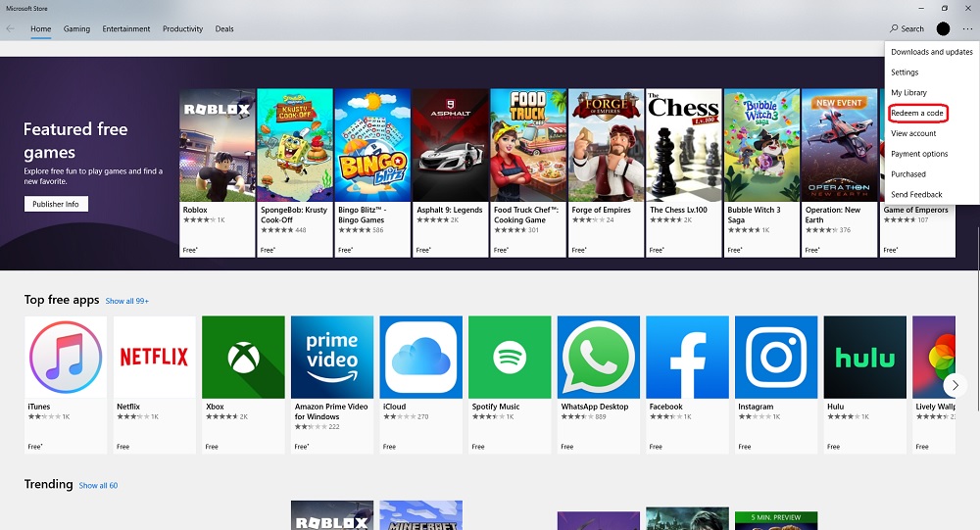The height and width of the screenshot is (530, 980).
Task: Click the WhatsApp Desktop icon
Action: [x=598, y=357]
